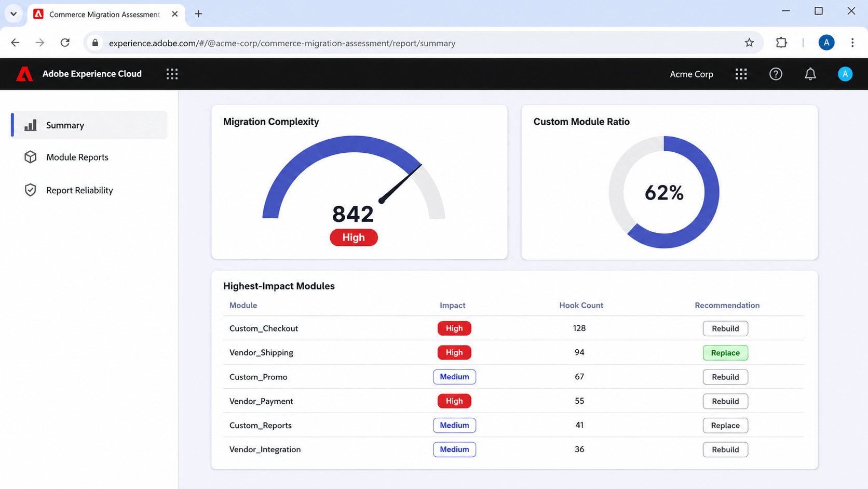Click the Hook Count column header
868x489 pixels.
point(581,305)
